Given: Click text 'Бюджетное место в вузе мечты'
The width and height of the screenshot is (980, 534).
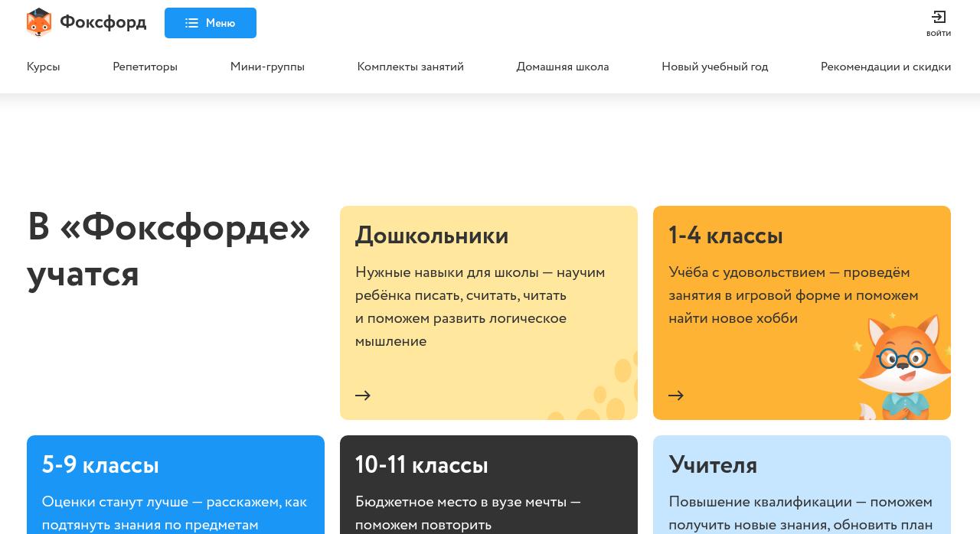Looking at the screenshot, I should [468, 502].
